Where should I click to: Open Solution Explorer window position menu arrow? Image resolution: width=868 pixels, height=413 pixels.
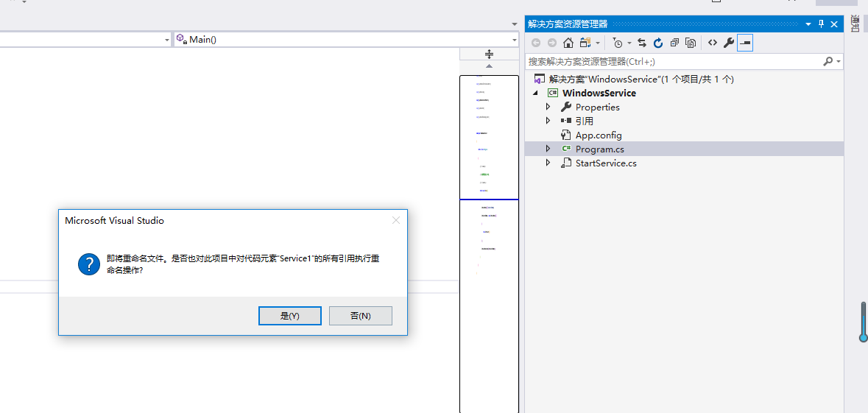pos(808,24)
